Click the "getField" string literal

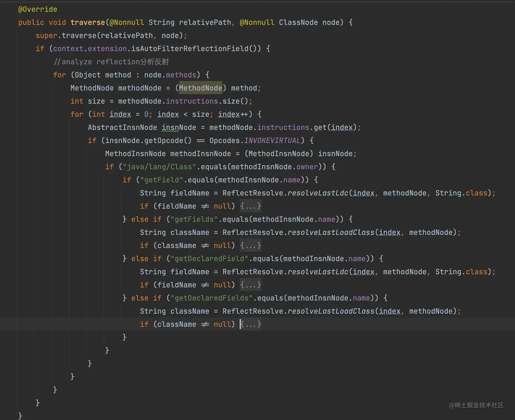[x=161, y=180]
